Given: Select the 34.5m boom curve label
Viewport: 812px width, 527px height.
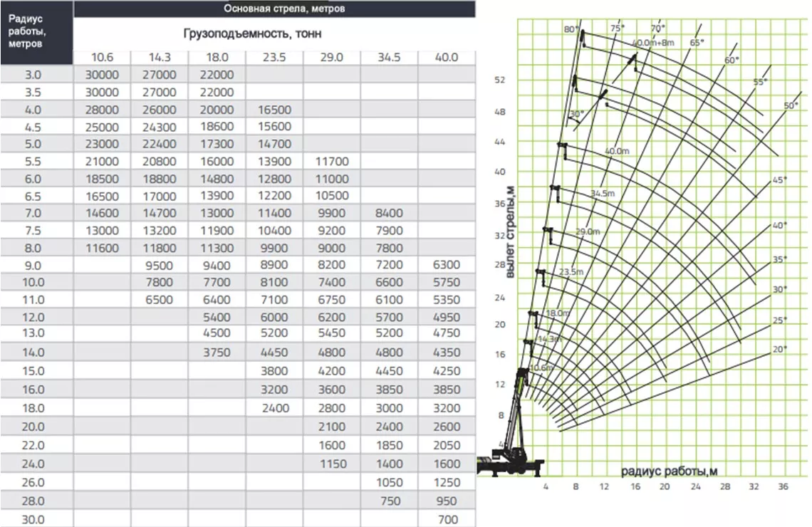Looking at the screenshot, I should (602, 194).
